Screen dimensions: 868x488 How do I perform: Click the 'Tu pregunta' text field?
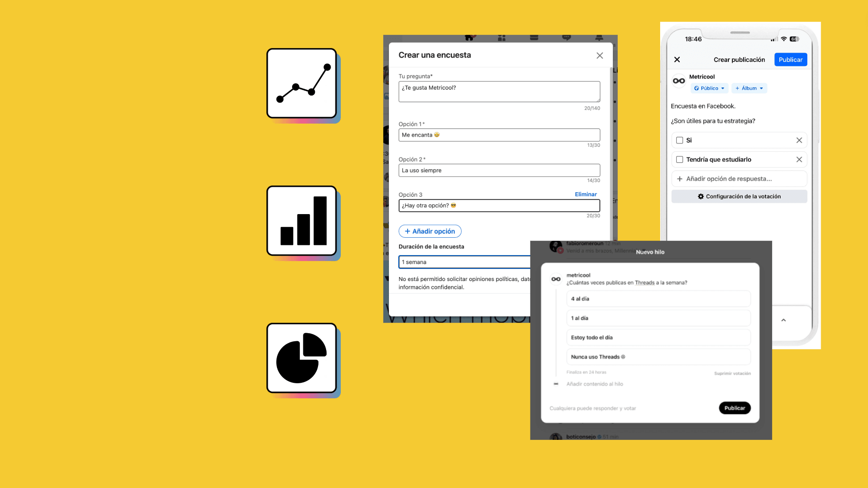click(499, 92)
